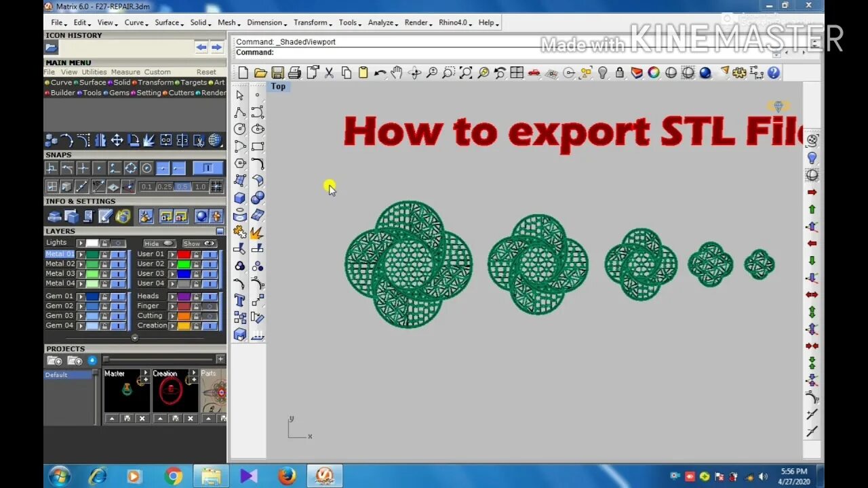This screenshot has height=488, width=868.
Task: Click the color wheel icon in toolbar
Action: [x=654, y=73]
